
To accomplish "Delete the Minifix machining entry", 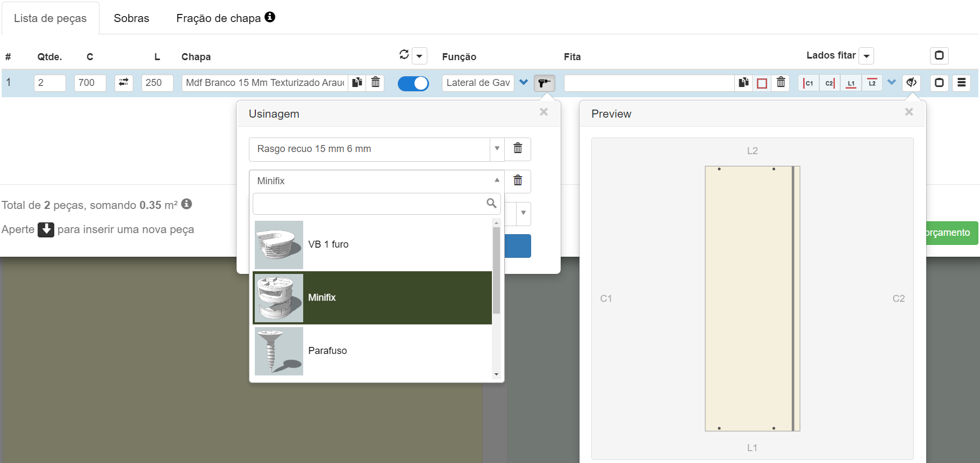I will coord(518,181).
